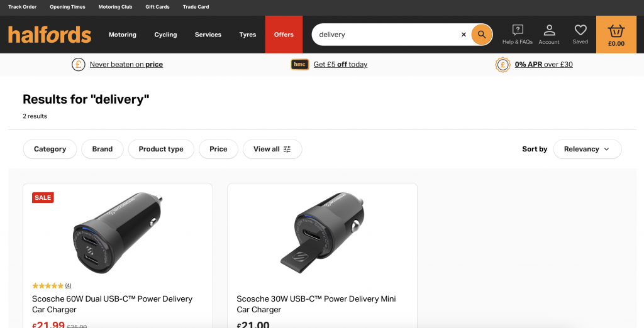
Task: Open Motoring Club link
Action: coord(116,7)
